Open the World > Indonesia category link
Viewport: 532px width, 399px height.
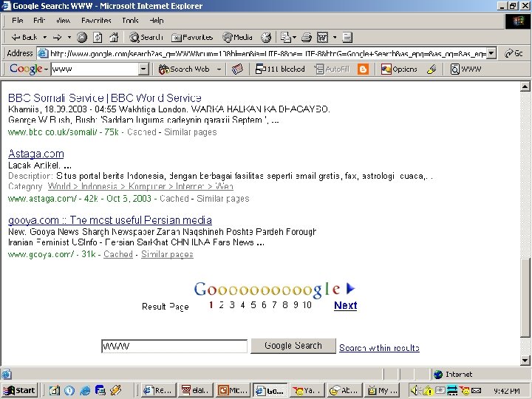pos(140,187)
